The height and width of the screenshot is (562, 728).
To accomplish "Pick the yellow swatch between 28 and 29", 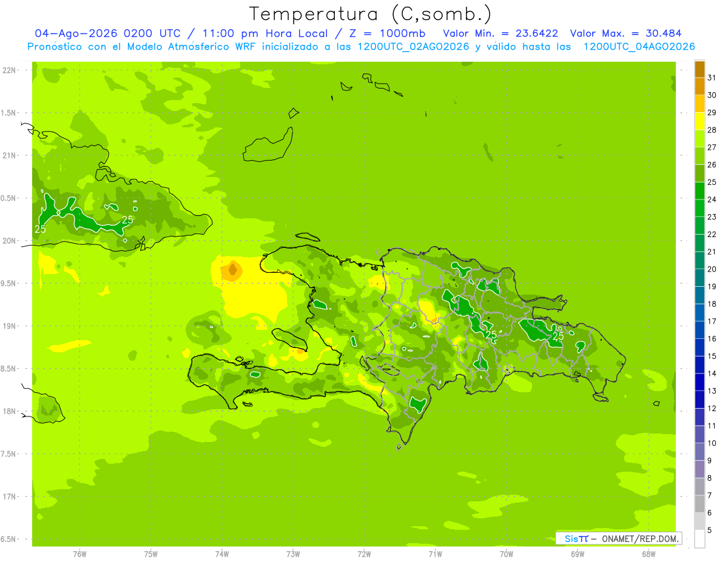I will [x=699, y=121].
